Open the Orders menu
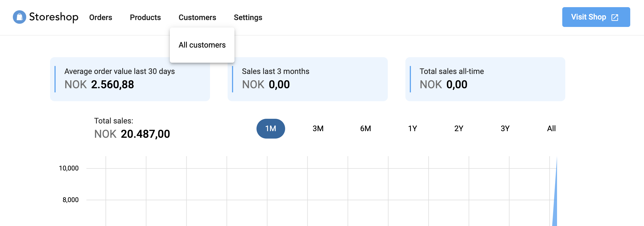 [100, 17]
